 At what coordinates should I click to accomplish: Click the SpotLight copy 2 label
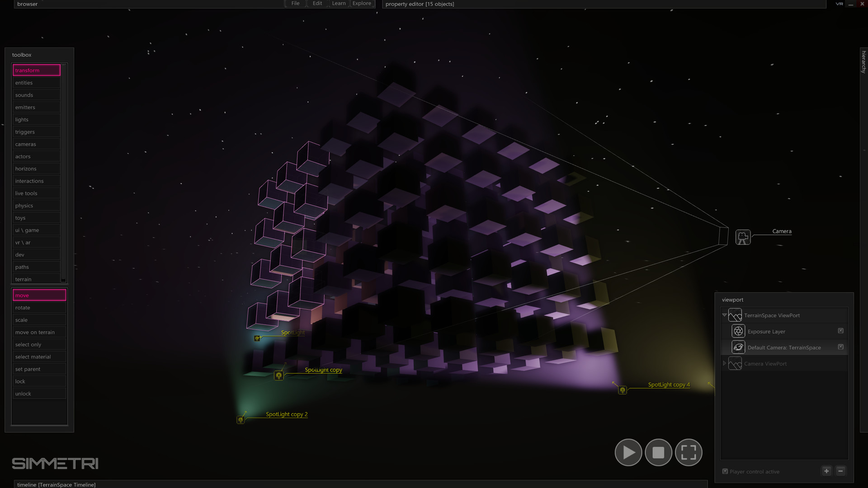click(x=287, y=414)
